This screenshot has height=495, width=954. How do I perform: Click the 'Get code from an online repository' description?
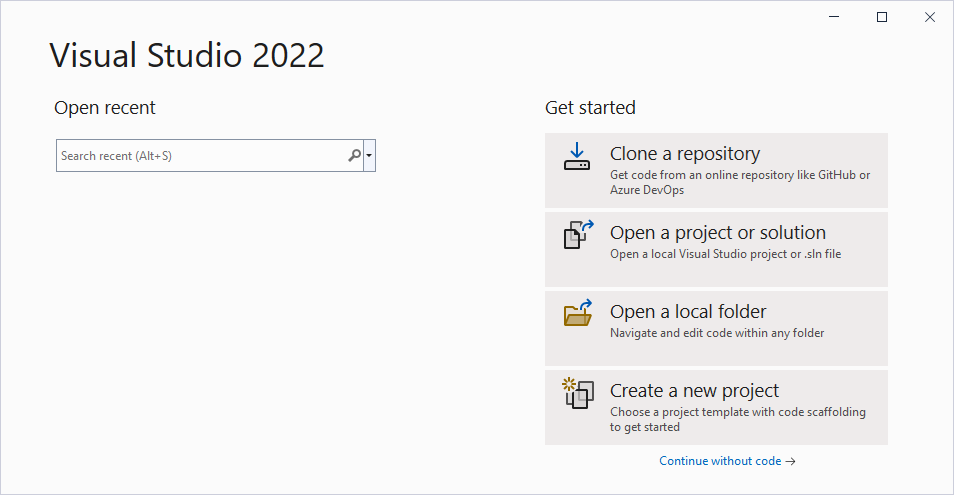tap(740, 182)
